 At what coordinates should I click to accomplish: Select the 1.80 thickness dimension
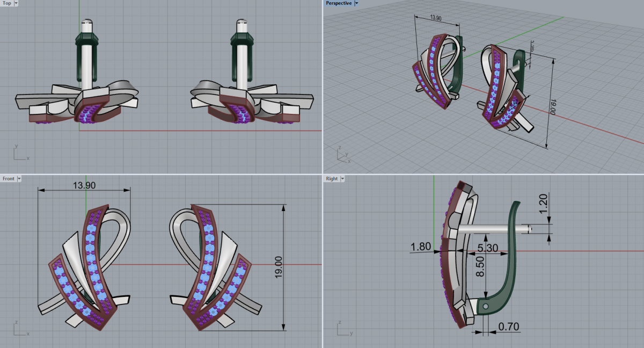420,247
